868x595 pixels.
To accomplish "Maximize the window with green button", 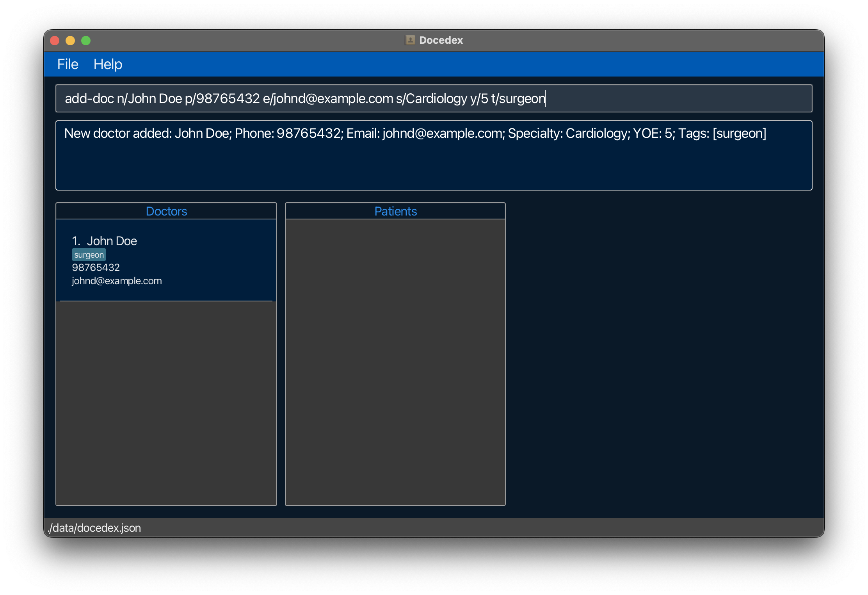I will click(x=86, y=41).
